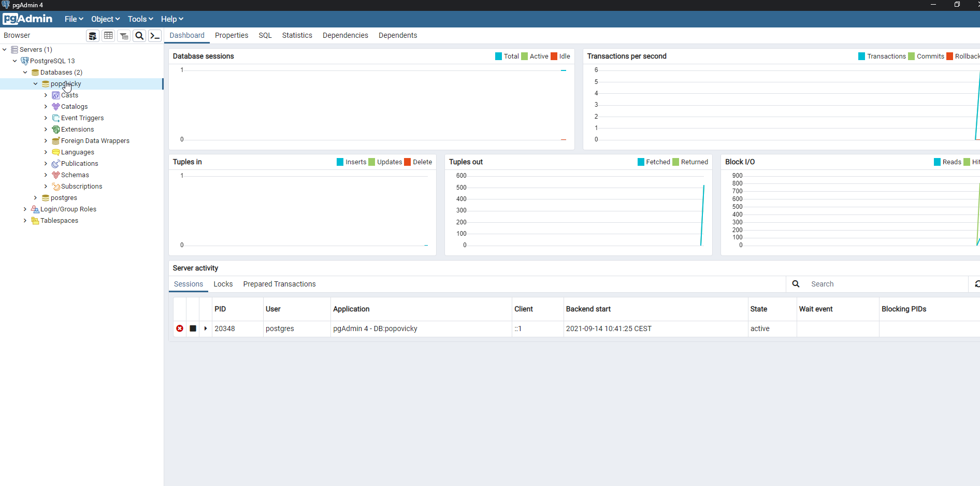The width and height of the screenshot is (980, 486).
Task: Click the Search Objects magnifier icon
Action: (x=139, y=36)
